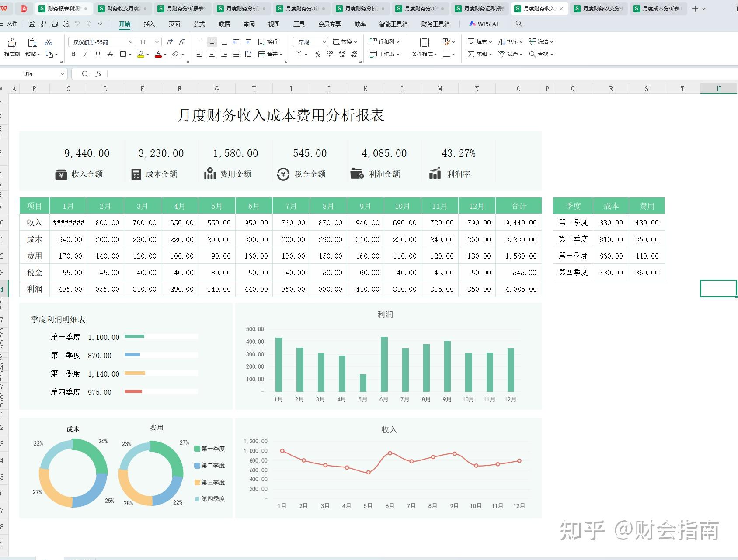Click the search magnifier icon in menu bar
Screen dimensions: 738x560
[519, 24]
